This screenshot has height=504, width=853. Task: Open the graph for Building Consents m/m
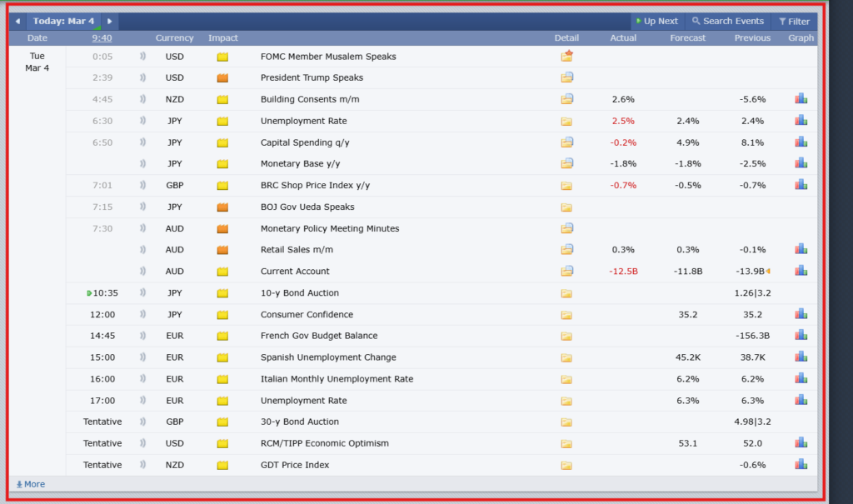pyautogui.click(x=801, y=99)
